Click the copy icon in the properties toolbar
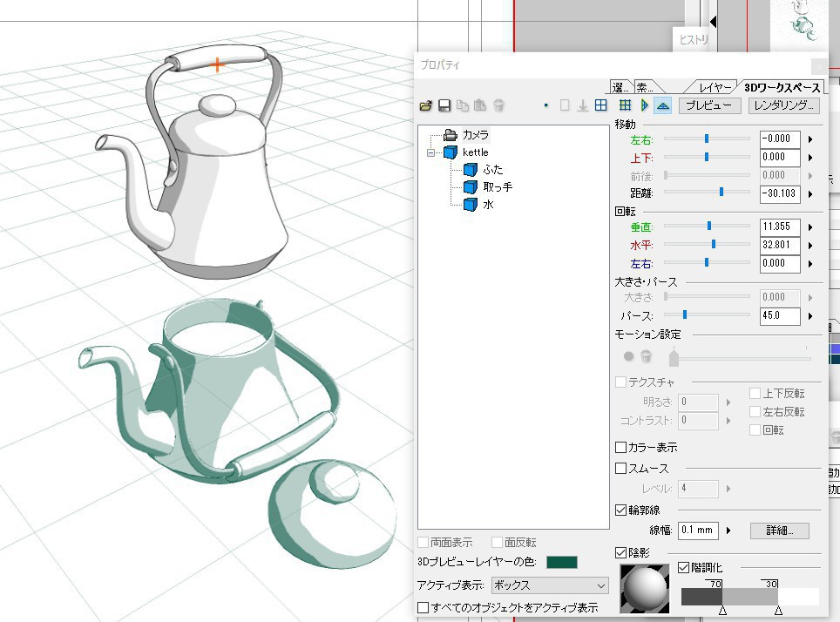The image size is (840, 622). pos(464,105)
